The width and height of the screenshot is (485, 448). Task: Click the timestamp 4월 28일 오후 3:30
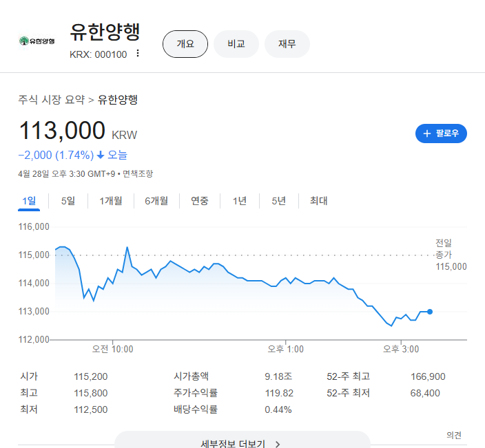click(x=52, y=173)
